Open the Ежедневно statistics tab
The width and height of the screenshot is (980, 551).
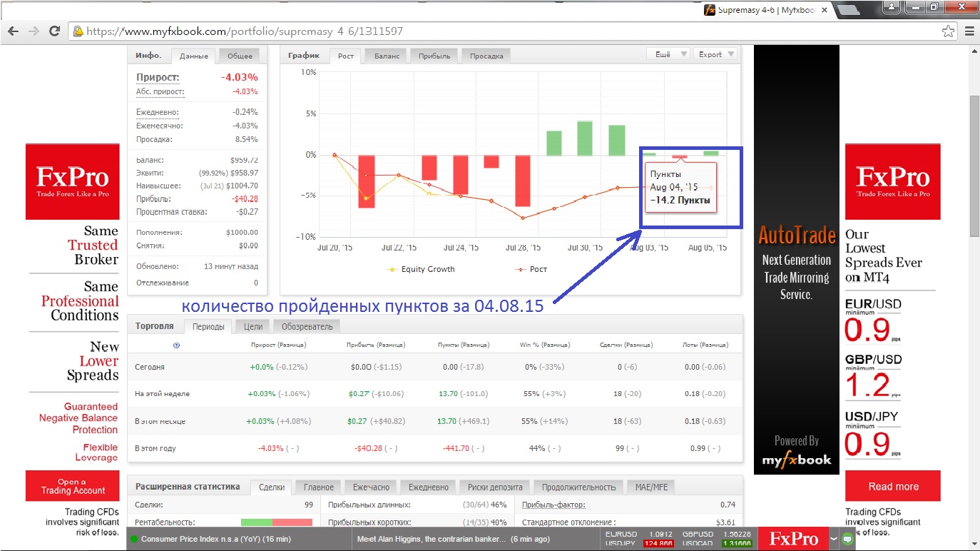tap(428, 487)
